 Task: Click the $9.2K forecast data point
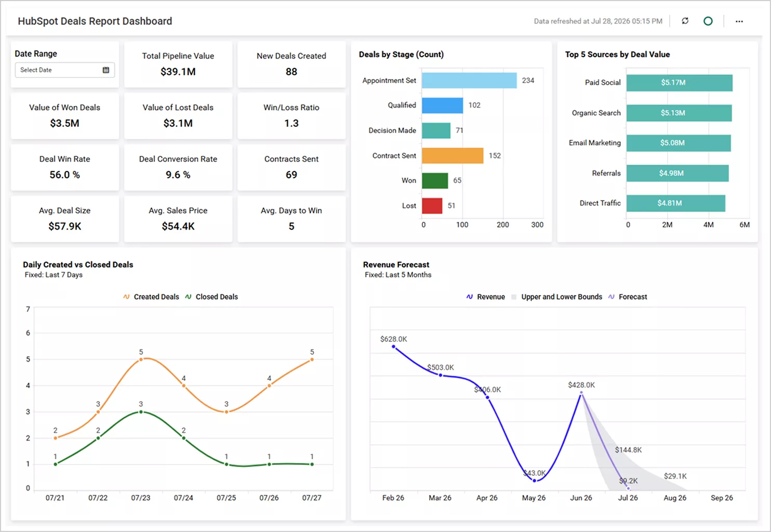pyautogui.click(x=628, y=488)
